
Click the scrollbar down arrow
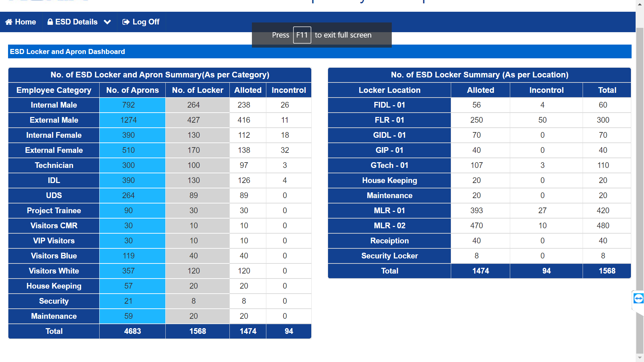pyautogui.click(x=640, y=358)
